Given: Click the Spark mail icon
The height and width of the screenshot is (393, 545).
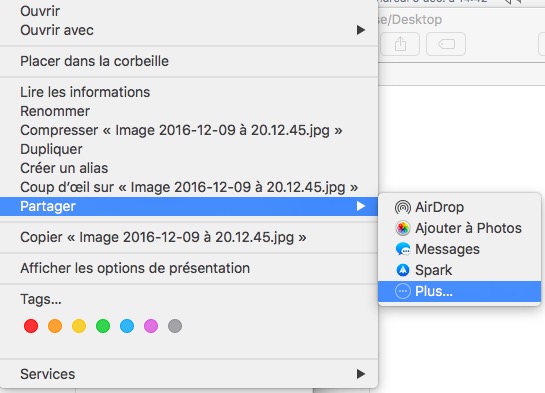Looking at the screenshot, I should (x=403, y=270).
